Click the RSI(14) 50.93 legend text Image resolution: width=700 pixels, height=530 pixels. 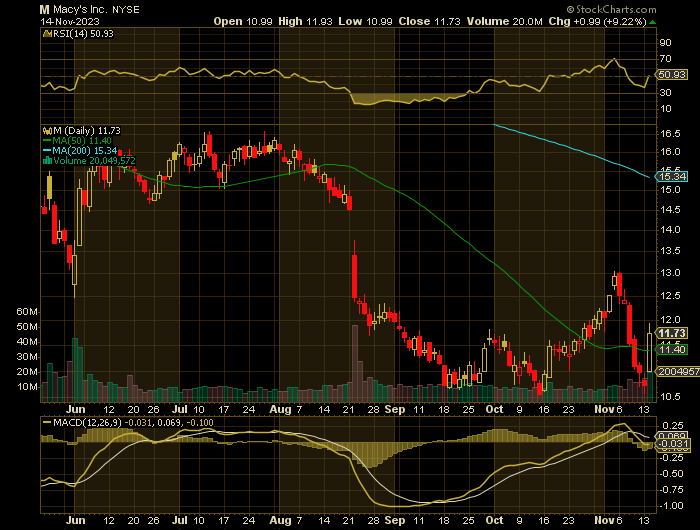[83, 33]
